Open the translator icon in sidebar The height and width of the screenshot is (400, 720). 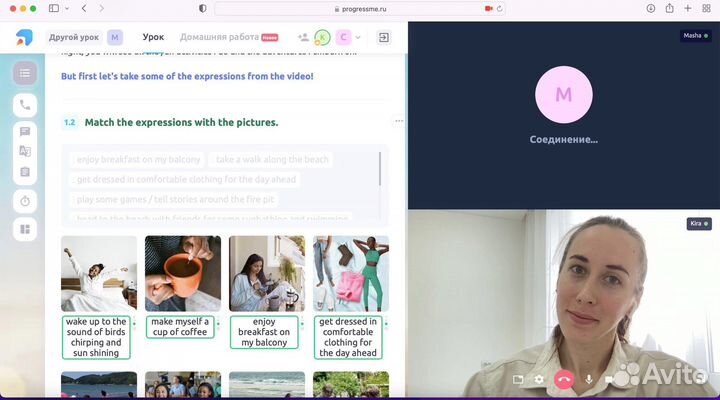[x=25, y=151]
